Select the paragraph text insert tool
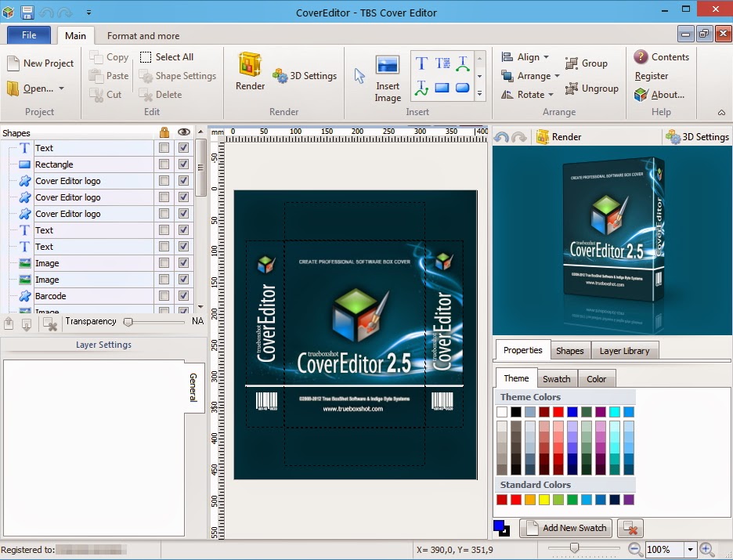 coord(442,63)
